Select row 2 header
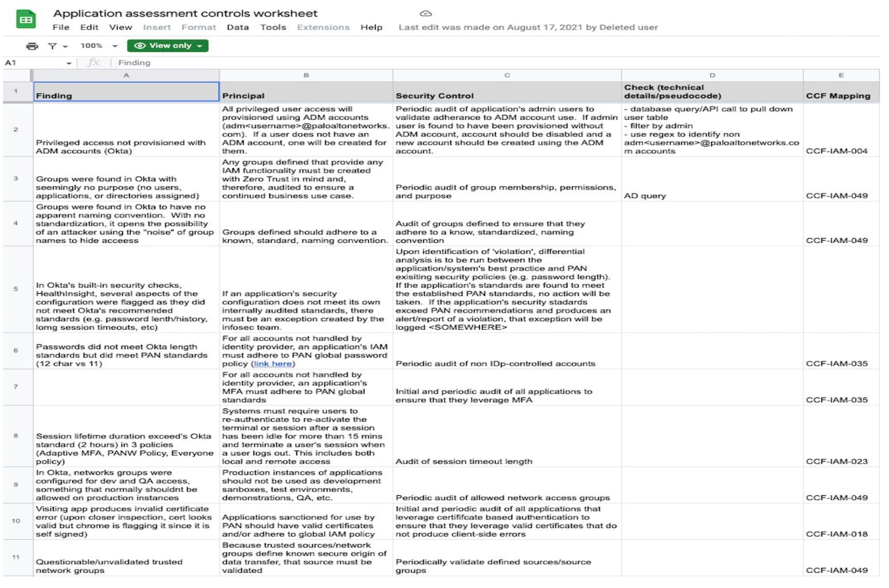 coord(16,129)
